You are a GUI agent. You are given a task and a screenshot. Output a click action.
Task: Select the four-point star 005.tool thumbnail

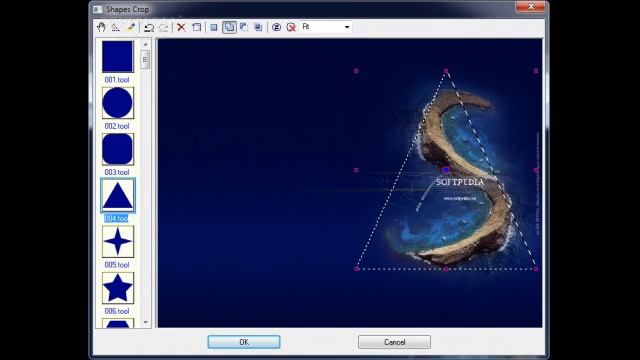click(x=118, y=242)
